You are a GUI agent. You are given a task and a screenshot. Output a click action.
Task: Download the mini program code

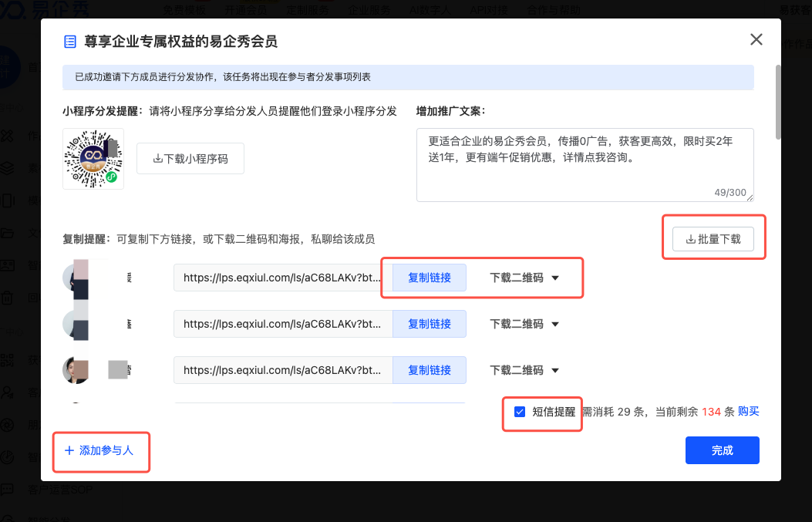click(190, 159)
